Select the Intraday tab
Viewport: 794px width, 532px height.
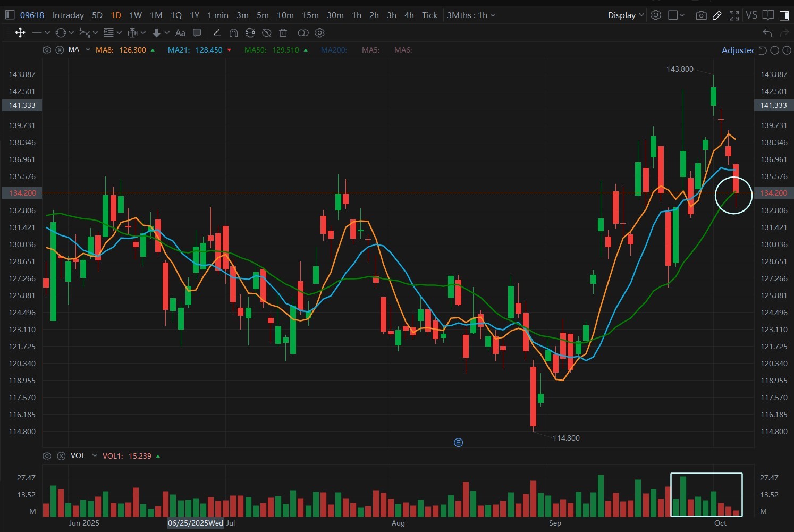[x=67, y=15]
